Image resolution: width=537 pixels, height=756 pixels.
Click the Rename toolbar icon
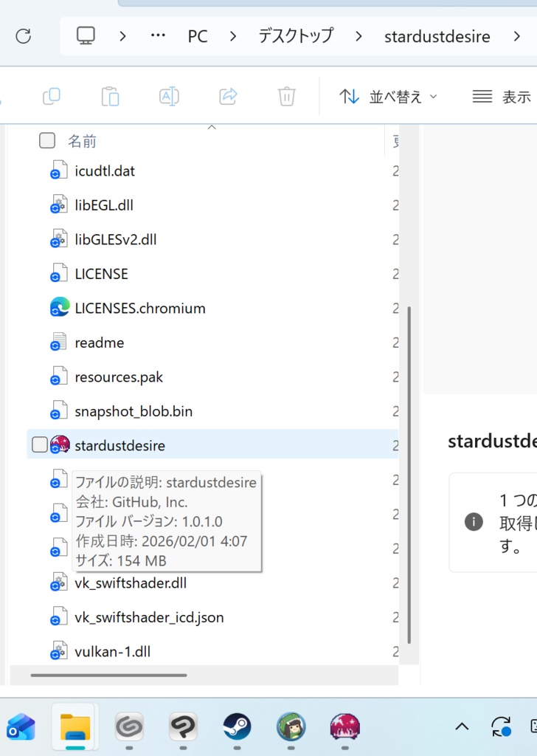coord(169,97)
